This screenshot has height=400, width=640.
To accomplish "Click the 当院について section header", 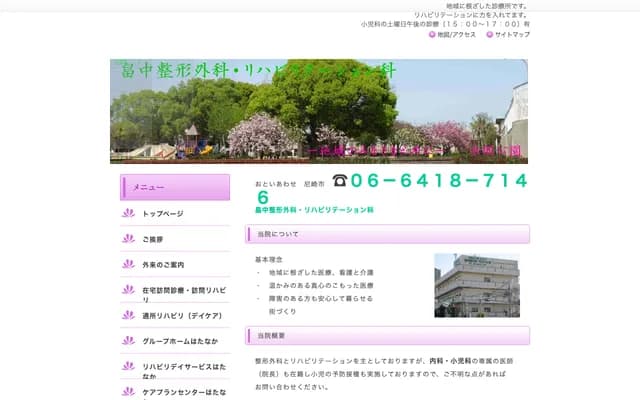I will (387, 234).
